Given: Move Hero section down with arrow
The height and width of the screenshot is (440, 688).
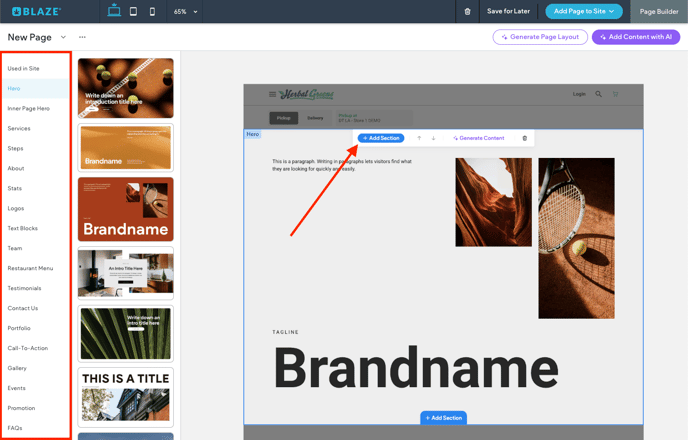Looking at the screenshot, I should (433, 138).
